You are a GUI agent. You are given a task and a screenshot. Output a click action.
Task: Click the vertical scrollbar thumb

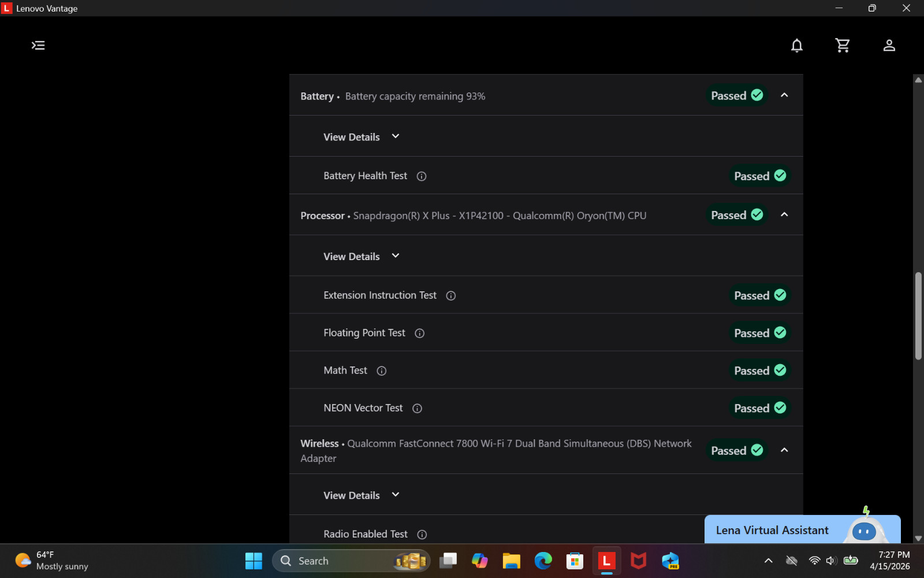coord(918,316)
